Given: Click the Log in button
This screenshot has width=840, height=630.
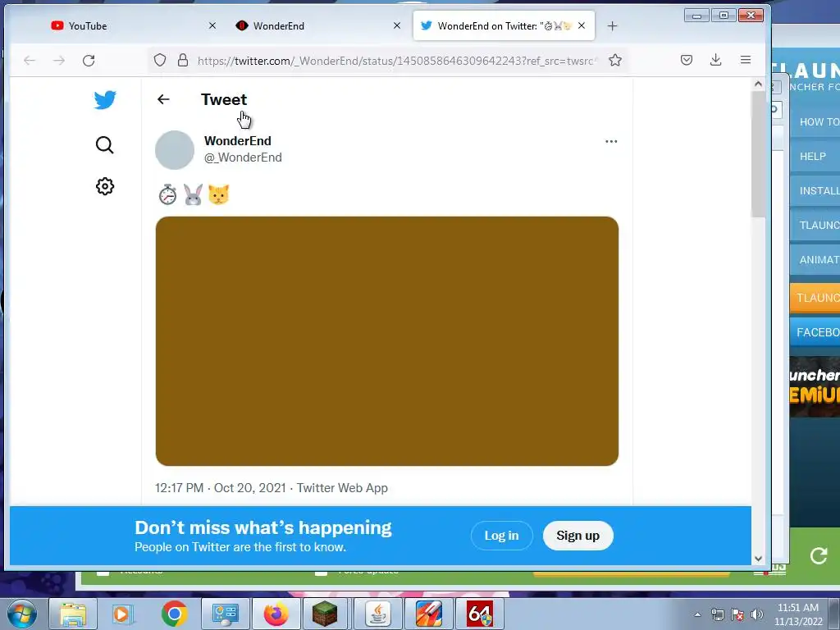Looking at the screenshot, I should [501, 536].
